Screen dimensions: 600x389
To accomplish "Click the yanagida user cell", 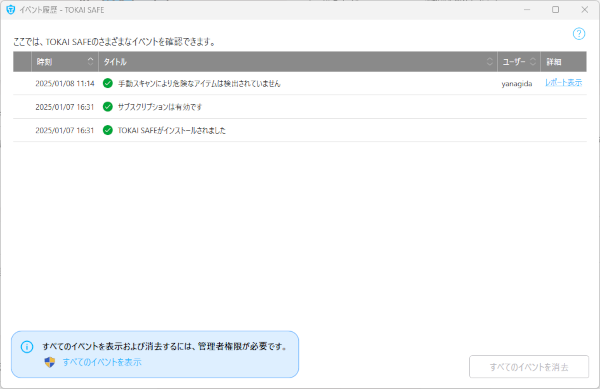I will [517, 84].
